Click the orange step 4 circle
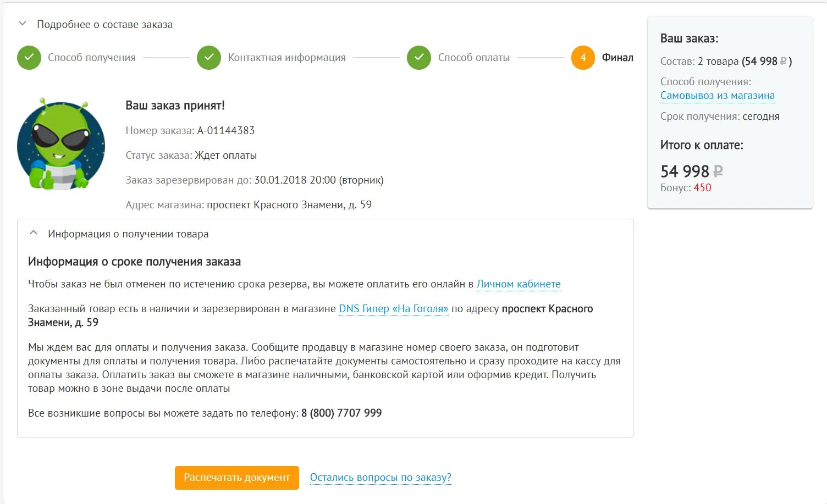This screenshot has height=504, width=827. point(583,58)
